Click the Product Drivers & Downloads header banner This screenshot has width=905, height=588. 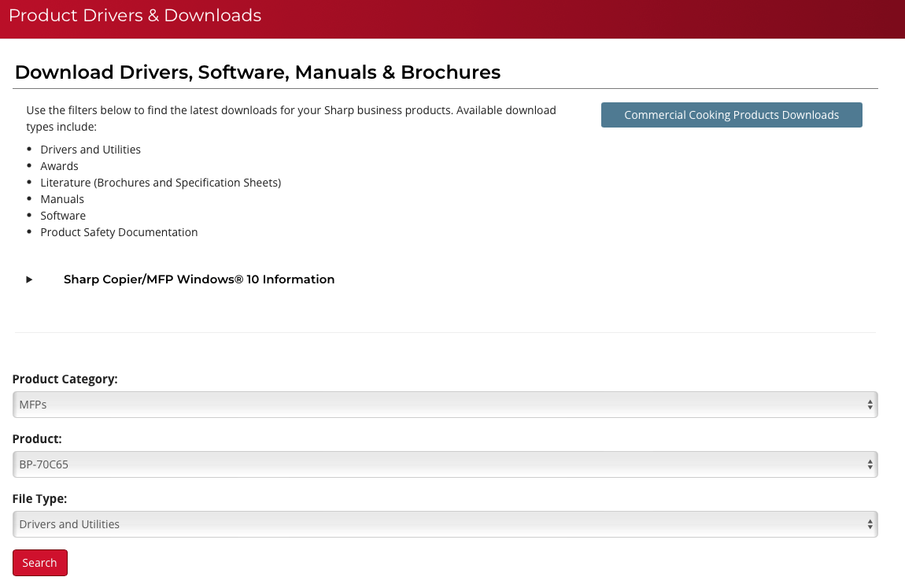(x=135, y=15)
